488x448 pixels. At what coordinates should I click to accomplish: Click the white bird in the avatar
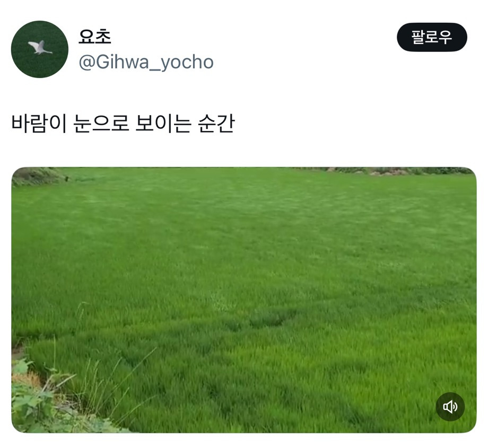coord(40,48)
